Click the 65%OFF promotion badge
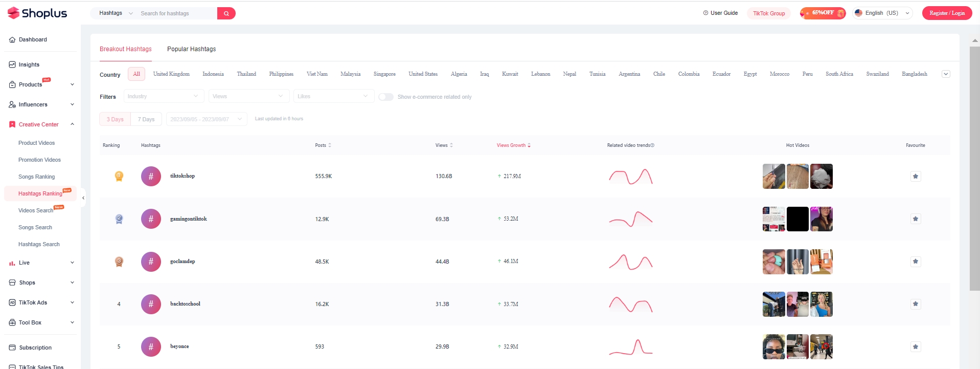 point(823,13)
